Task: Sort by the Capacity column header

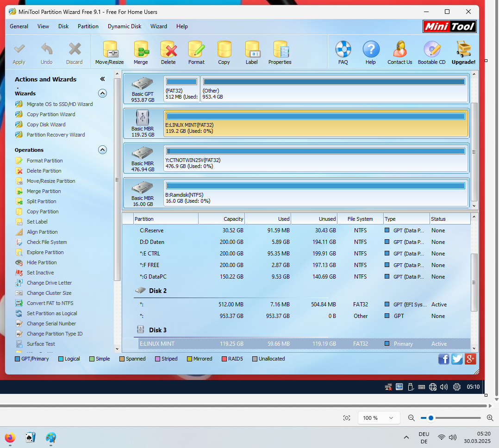Action: click(x=221, y=219)
